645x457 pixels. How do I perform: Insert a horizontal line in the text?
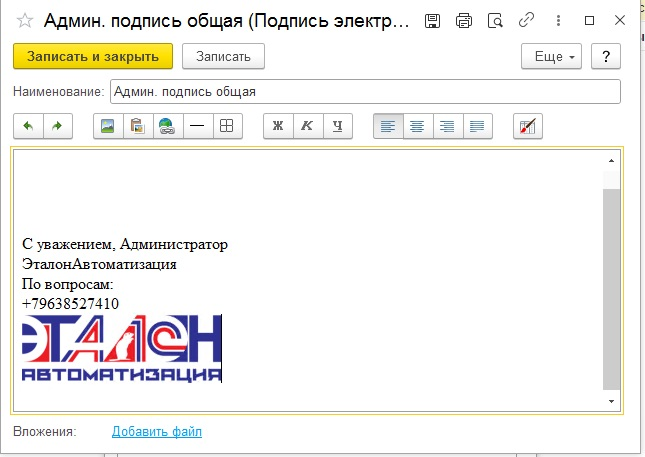198,126
